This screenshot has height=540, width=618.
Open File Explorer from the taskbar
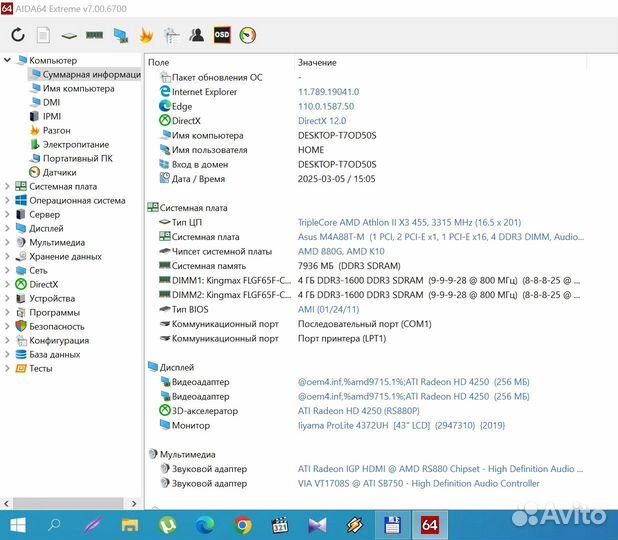click(130, 525)
